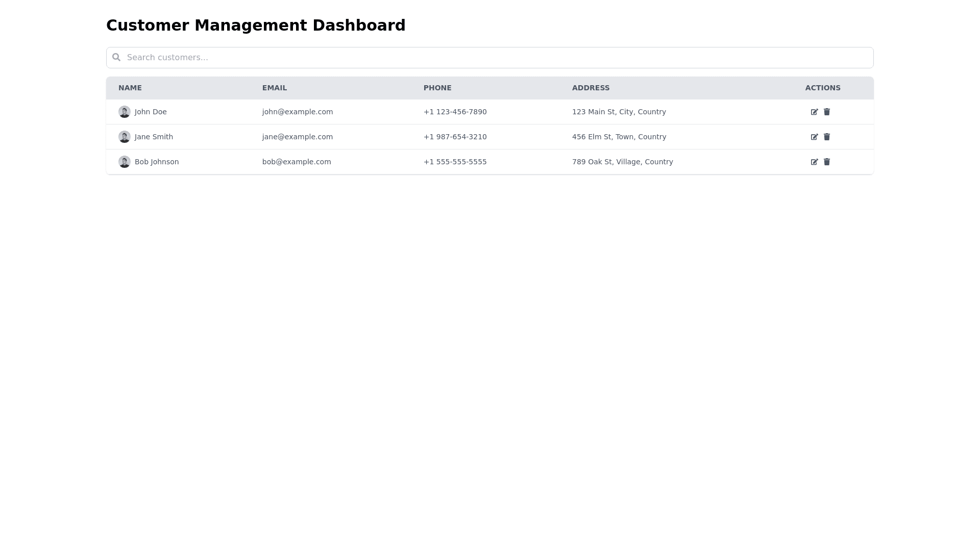Screen dimensions: 980x551
Task: Click the bob@example.com email address
Action: pos(297,162)
